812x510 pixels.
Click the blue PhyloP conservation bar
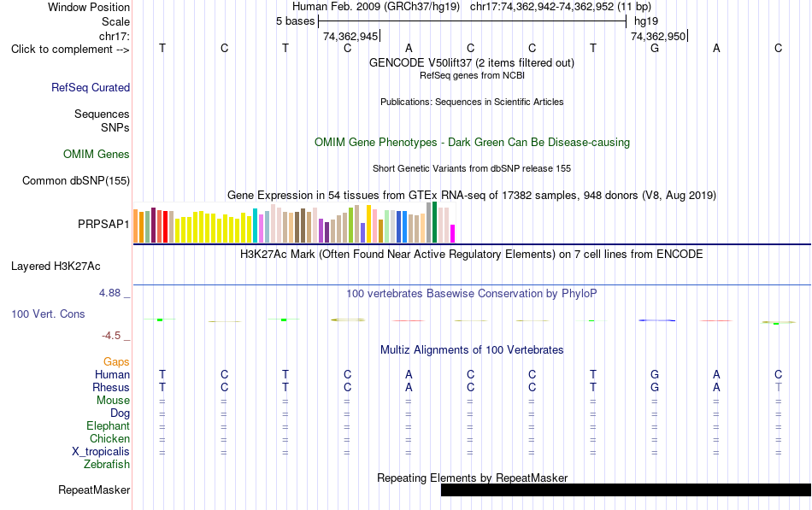[x=656, y=320]
